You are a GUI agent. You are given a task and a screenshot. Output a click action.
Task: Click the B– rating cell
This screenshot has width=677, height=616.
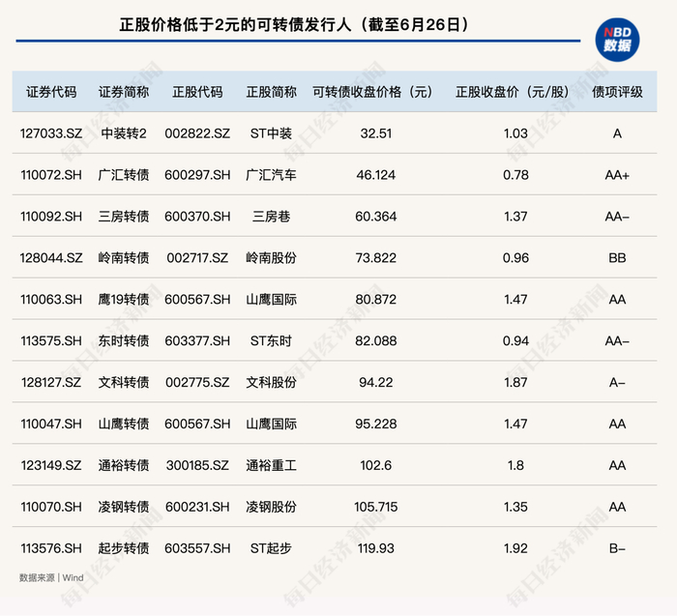(x=617, y=547)
